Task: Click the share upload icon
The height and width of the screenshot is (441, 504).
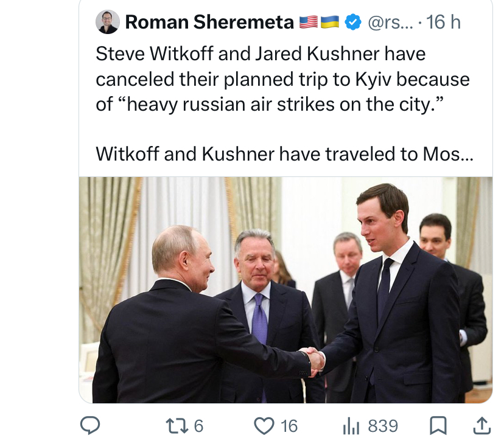Action: click(482, 426)
